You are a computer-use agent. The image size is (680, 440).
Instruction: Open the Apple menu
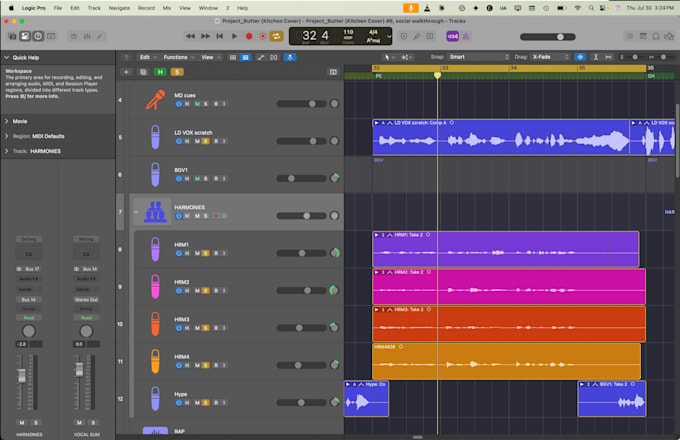[11, 8]
